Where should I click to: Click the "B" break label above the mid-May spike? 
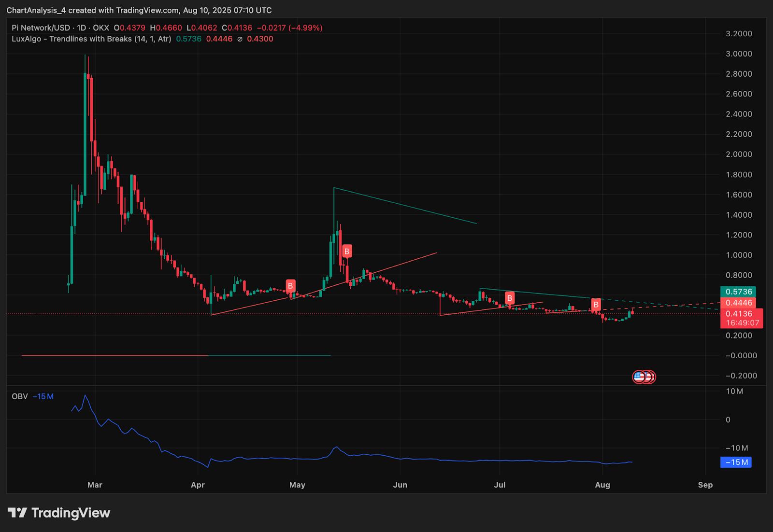click(x=346, y=251)
